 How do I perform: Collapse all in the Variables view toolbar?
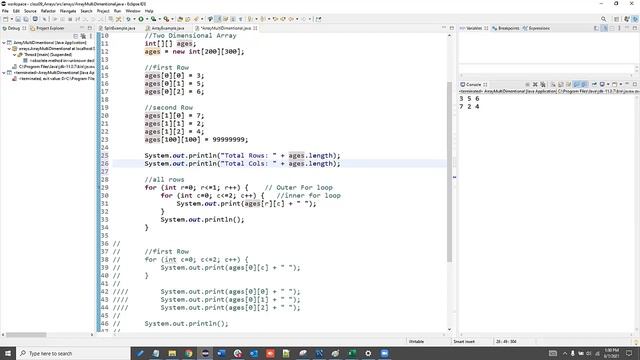click(612, 28)
